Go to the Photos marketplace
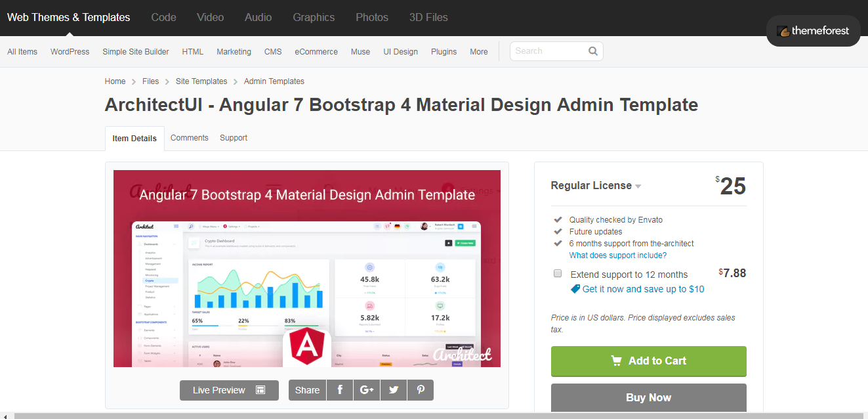Image resolution: width=868 pixels, height=419 pixels. click(372, 18)
